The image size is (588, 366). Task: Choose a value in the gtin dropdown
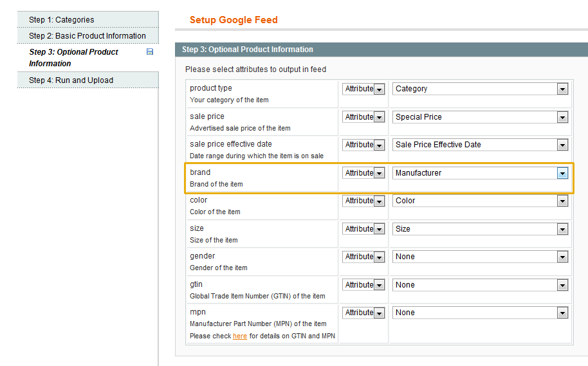[x=480, y=285]
